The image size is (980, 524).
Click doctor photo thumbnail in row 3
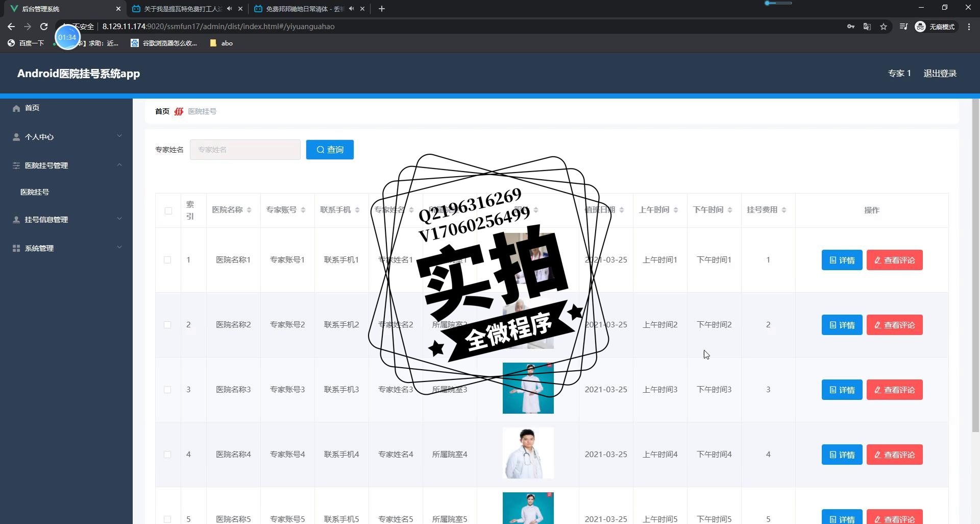pos(528,388)
